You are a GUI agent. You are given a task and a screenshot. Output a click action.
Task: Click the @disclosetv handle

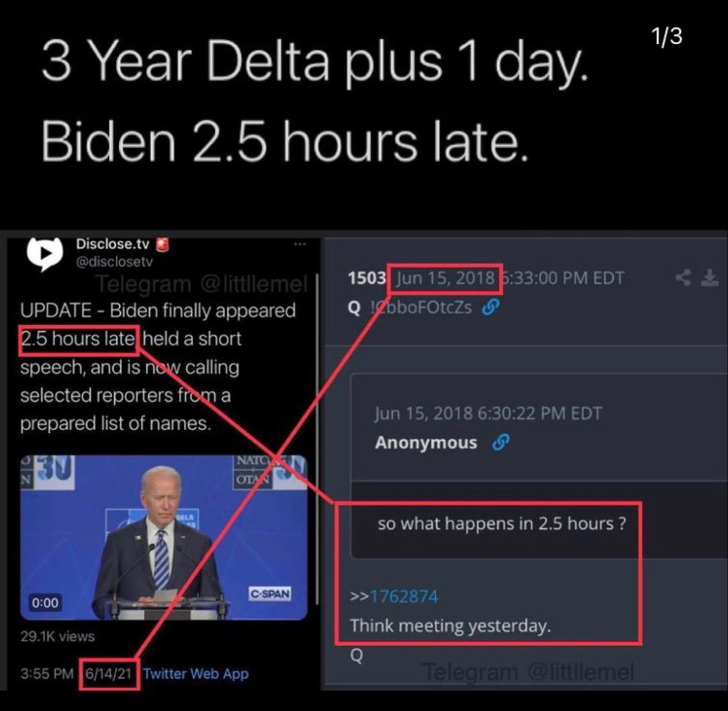pos(114,262)
